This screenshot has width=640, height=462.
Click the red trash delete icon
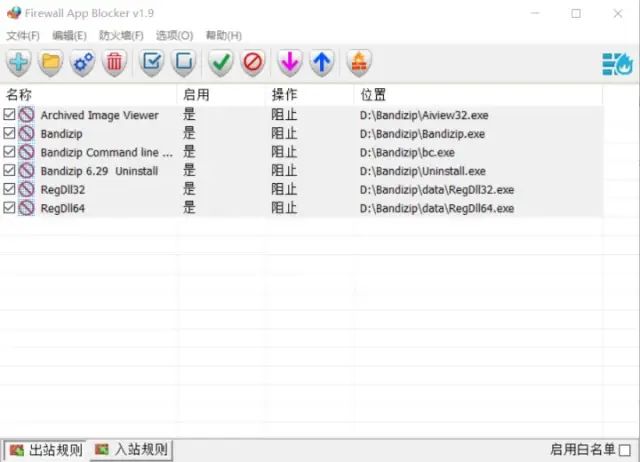[x=115, y=63]
